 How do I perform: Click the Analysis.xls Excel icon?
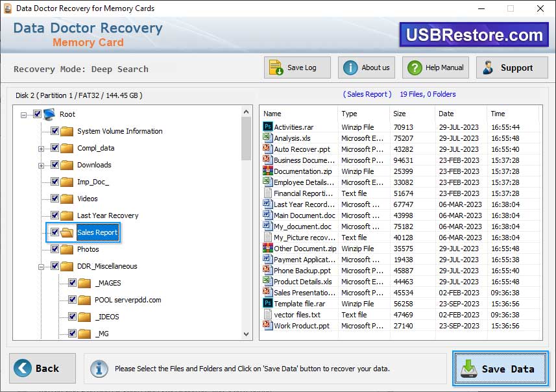click(268, 138)
